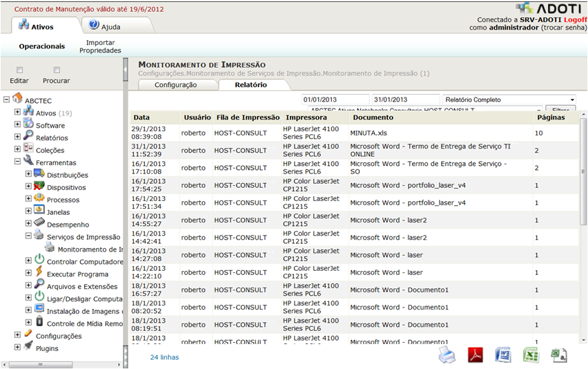Expand the Coleções tree node

(17, 149)
